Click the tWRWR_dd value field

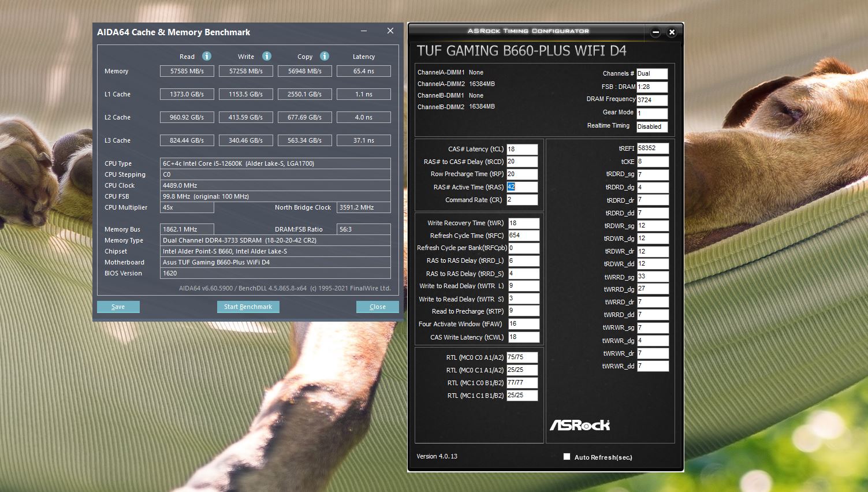click(x=653, y=366)
